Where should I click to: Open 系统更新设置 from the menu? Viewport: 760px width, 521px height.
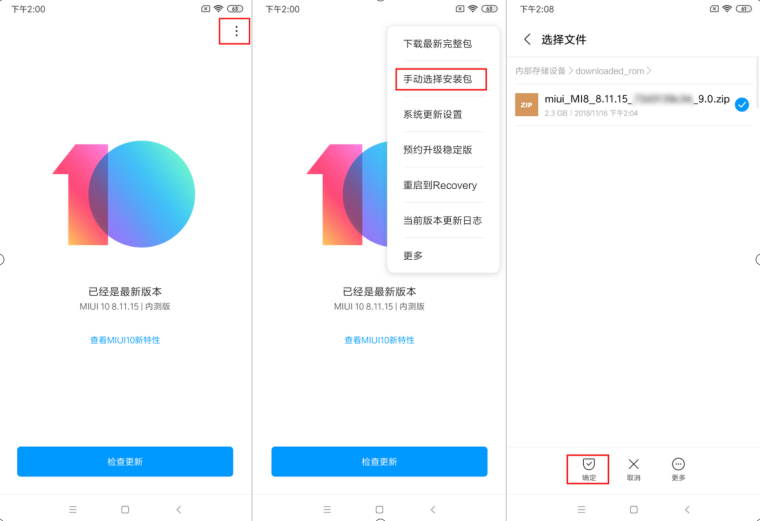(432, 114)
